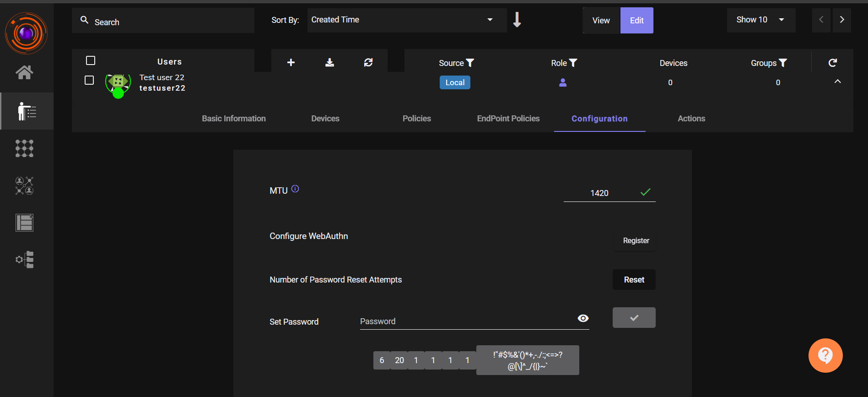Open the Basic Information tab
The width and height of the screenshot is (868, 397).
[234, 119]
